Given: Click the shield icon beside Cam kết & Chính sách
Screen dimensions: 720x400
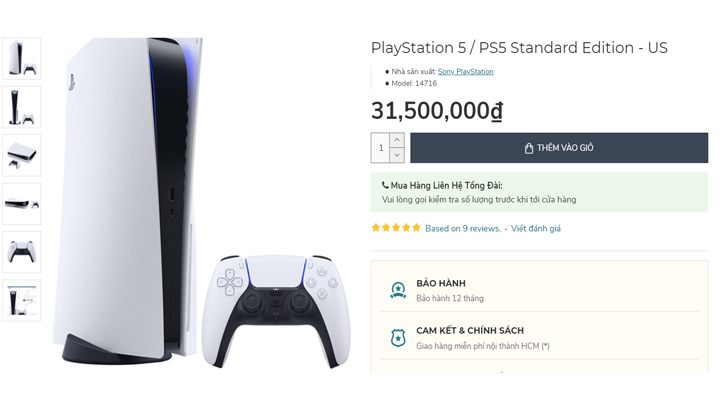Looking at the screenshot, I should [x=398, y=338].
